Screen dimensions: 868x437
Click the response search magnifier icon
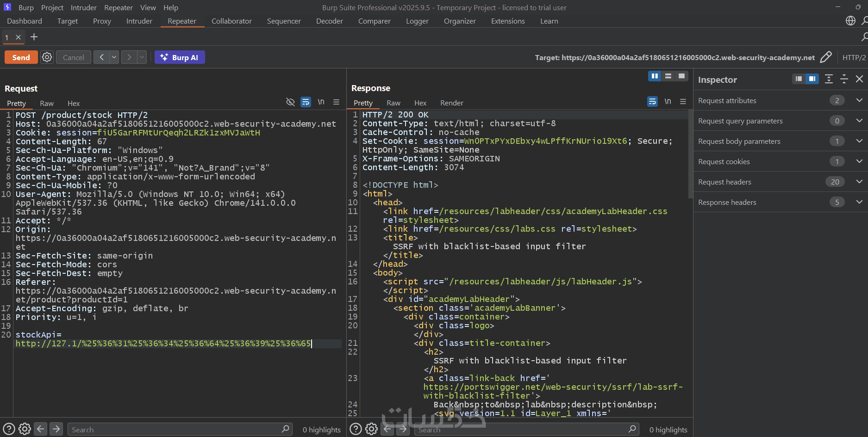coord(632,429)
